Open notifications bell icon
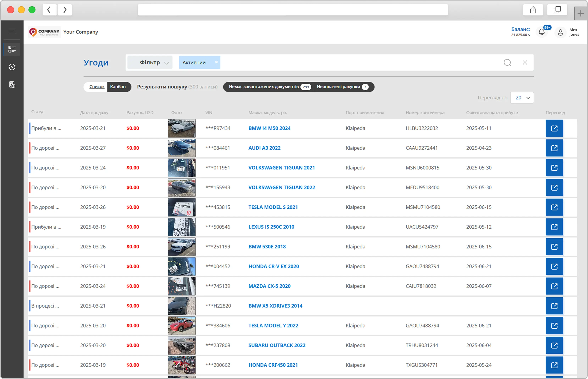 541,32
